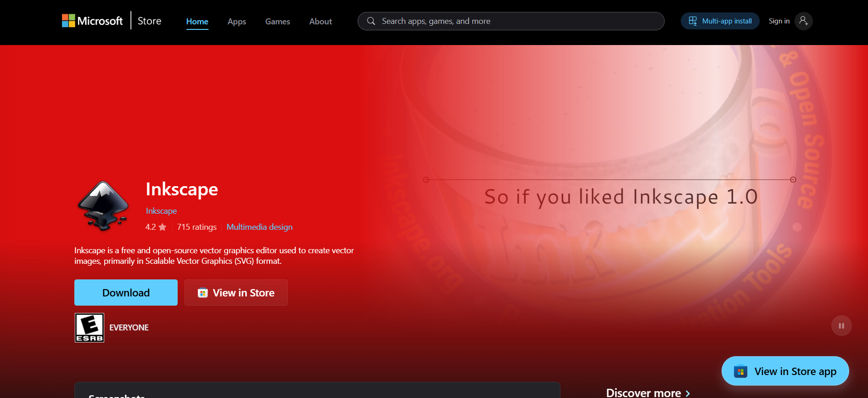The width and height of the screenshot is (868, 398).
Task: Open the Multimedia design category link
Action: tap(259, 227)
